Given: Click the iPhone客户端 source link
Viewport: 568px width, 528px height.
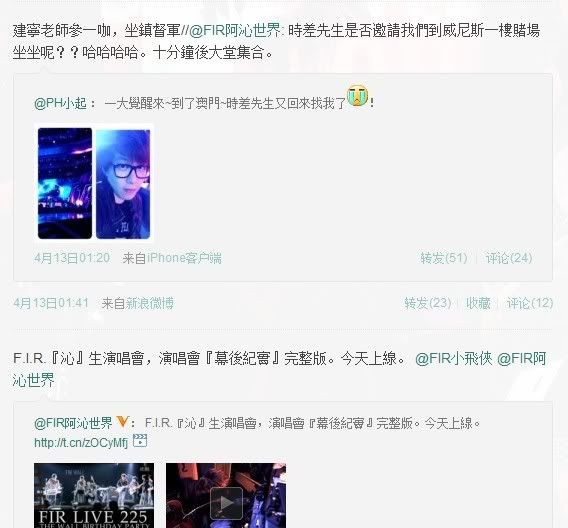Looking at the screenshot, I should point(184,258).
